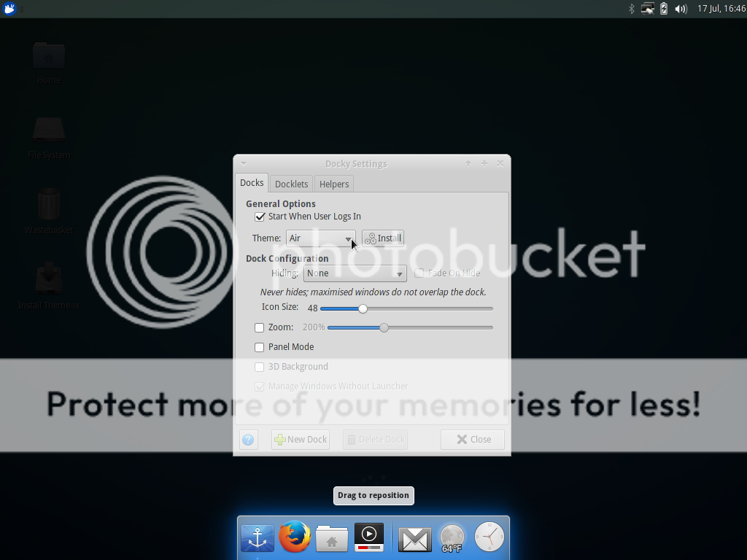Click the New Dock button

(301, 440)
